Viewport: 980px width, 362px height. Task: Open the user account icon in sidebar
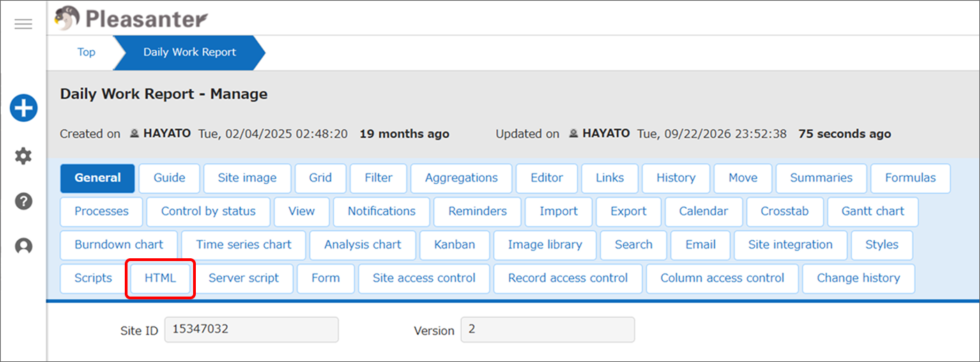tap(23, 246)
